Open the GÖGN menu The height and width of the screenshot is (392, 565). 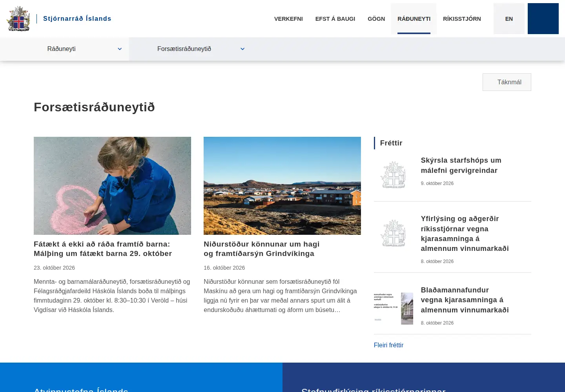[376, 19]
